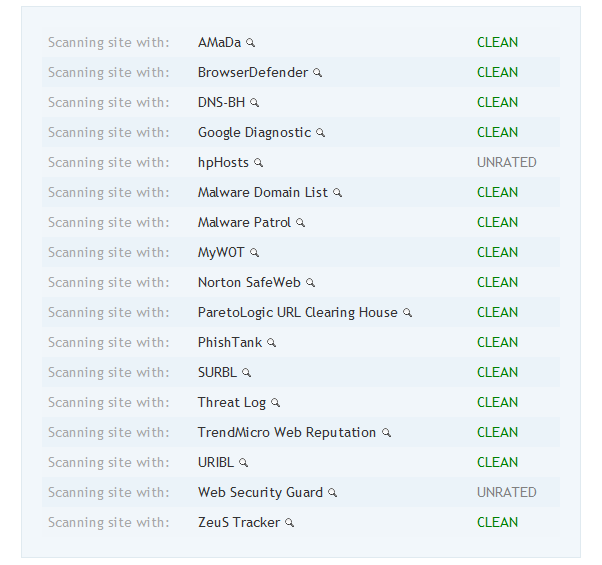
Task: Open the magnifier icon after Google Diagnostic
Action: pos(320,133)
